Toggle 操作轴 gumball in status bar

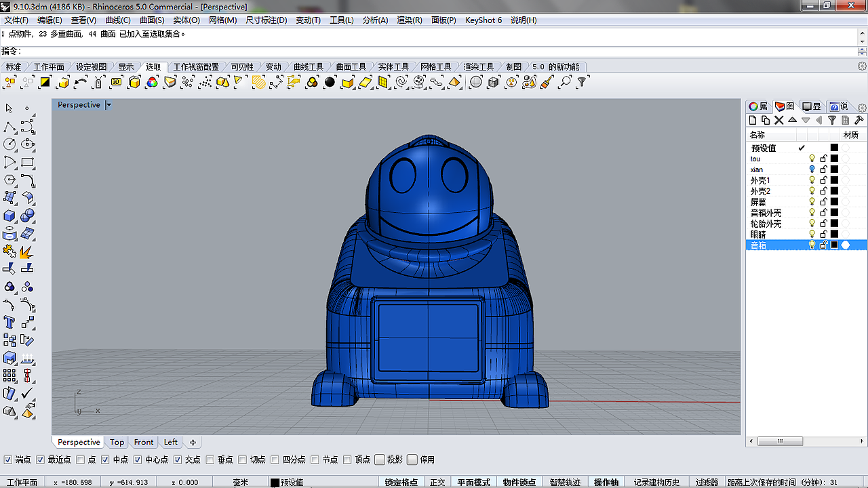tap(606, 483)
